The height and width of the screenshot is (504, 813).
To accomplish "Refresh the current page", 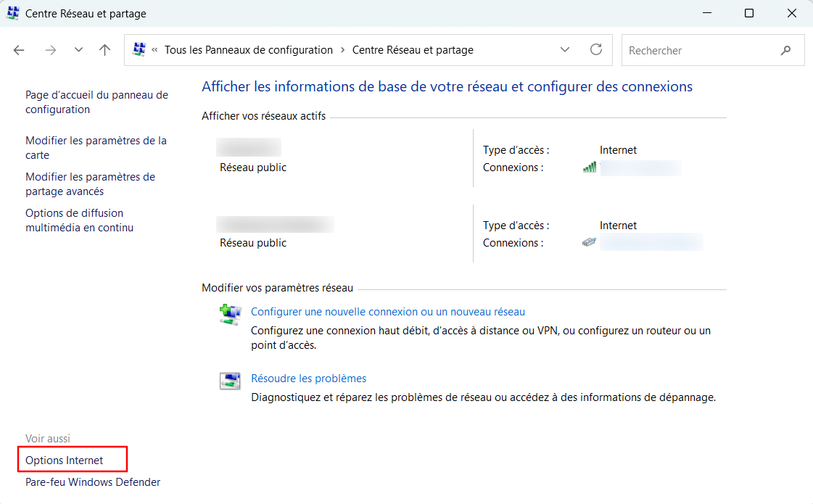I will coord(596,49).
